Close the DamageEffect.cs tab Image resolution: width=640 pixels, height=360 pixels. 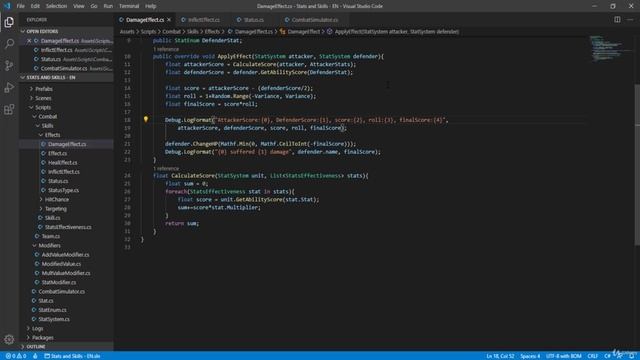[169, 20]
